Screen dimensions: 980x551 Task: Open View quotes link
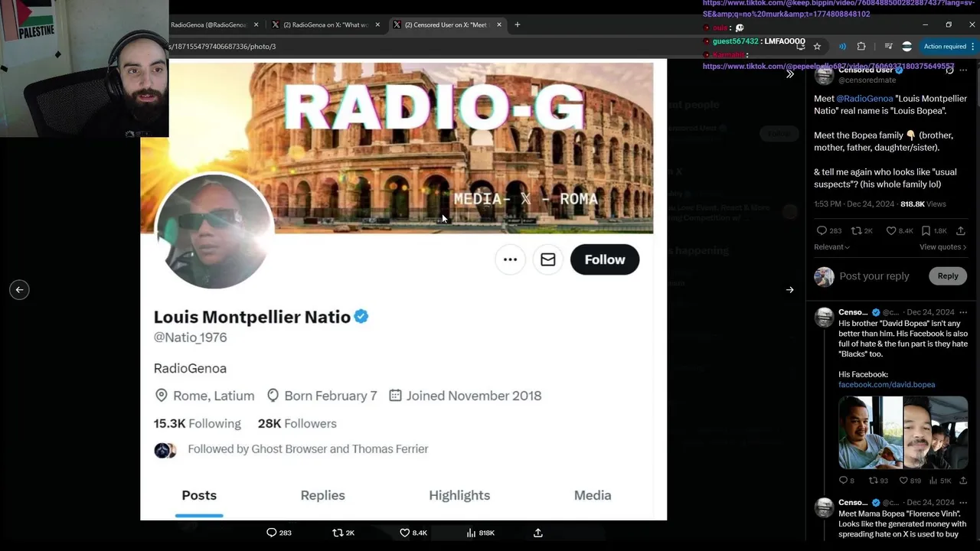[942, 247]
